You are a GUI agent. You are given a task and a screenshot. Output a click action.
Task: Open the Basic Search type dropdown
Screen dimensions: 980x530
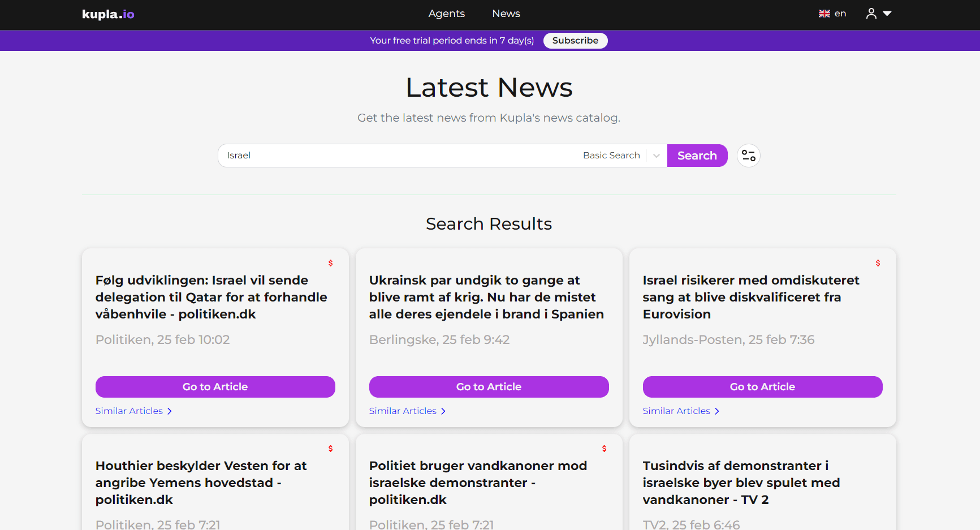[x=621, y=156]
